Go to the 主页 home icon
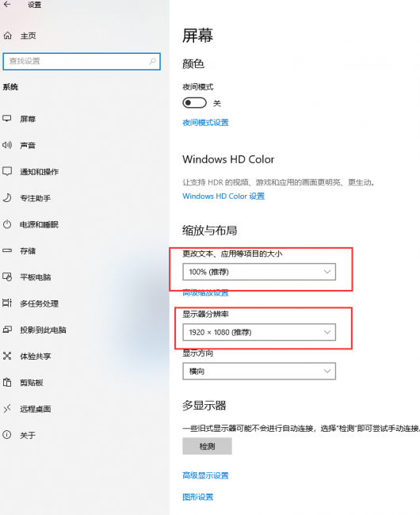Image resolution: width=420 pixels, height=515 pixels. pos(8,36)
